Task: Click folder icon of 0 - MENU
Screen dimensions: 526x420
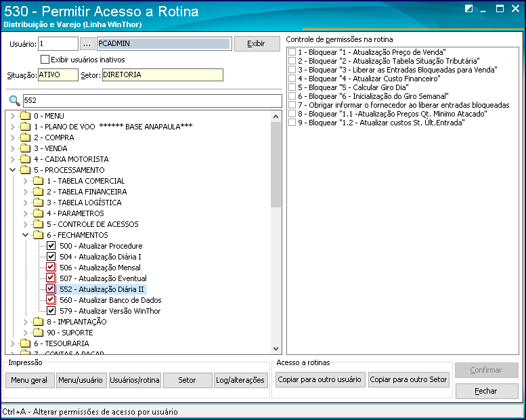Action: [x=25, y=116]
